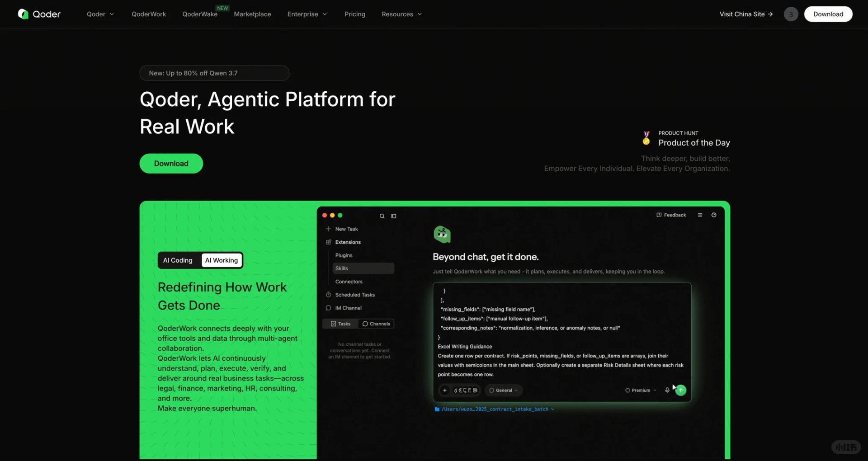Click the green Download button
The image size is (868, 461).
tap(171, 164)
